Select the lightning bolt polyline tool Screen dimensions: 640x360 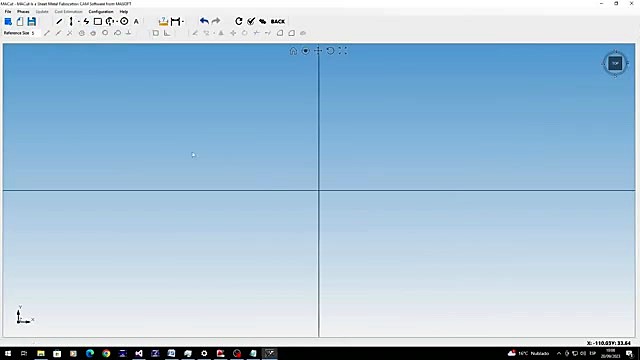[86, 21]
